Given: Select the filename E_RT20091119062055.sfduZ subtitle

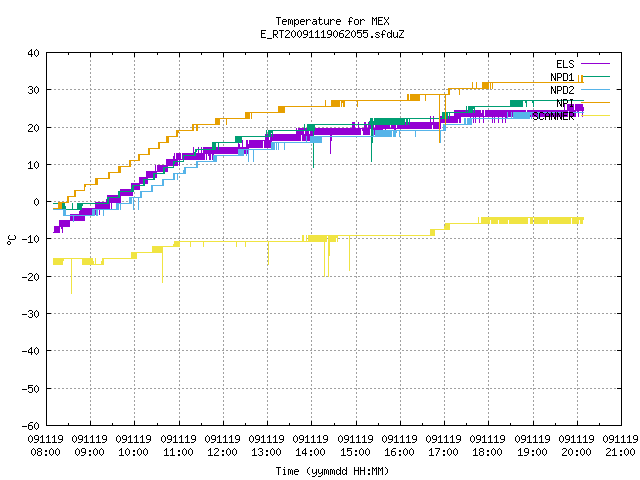Looking at the screenshot, I should (332, 34).
